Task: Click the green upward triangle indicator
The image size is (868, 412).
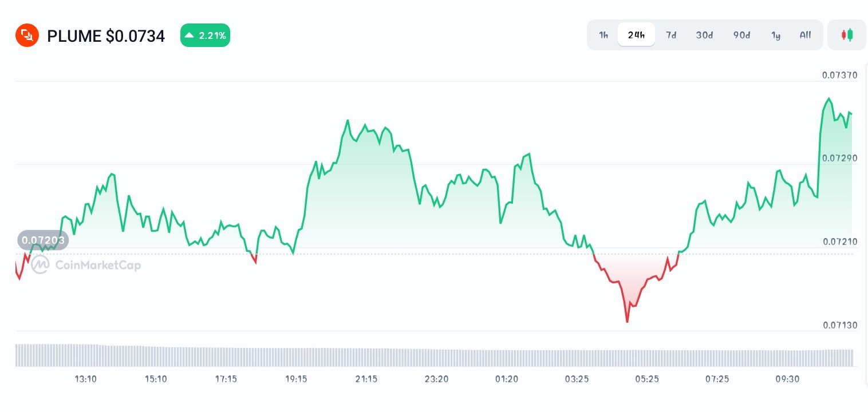Action: click(x=189, y=35)
